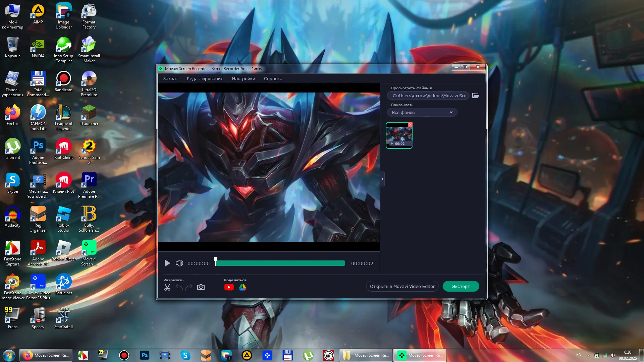This screenshot has width=644, height=362.
Task: Click the redo arrow icon
Action: (189, 287)
